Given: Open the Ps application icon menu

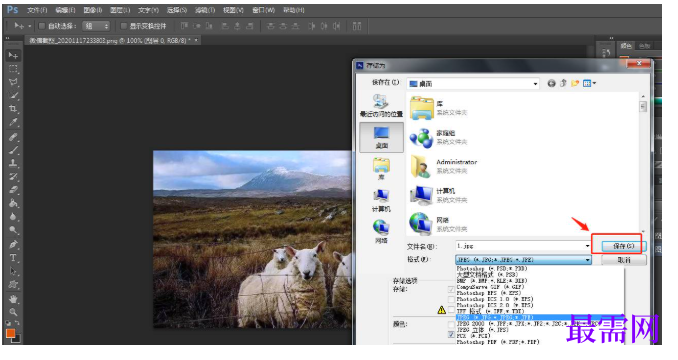Looking at the screenshot, I should point(13,10).
